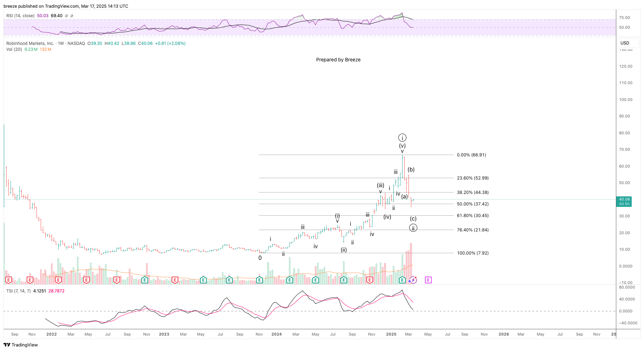The width and height of the screenshot is (644, 351).
Task: Select the '−40.0000' TSI axis label
Action: coord(628,323)
